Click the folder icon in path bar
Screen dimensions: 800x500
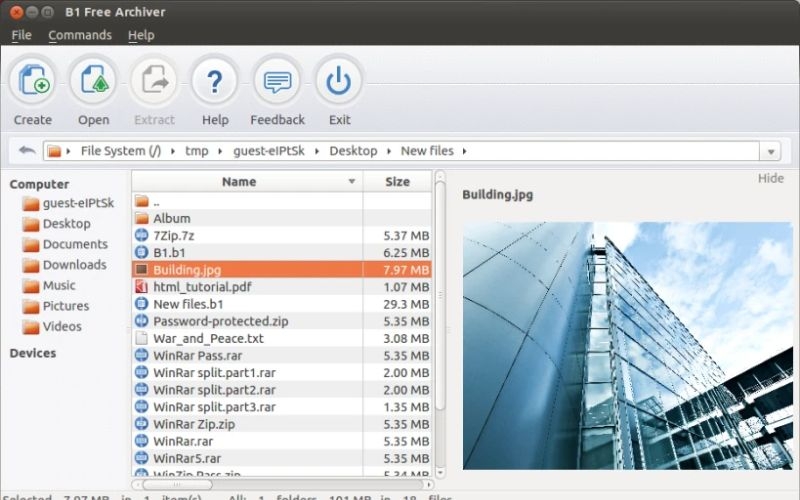tap(54, 151)
